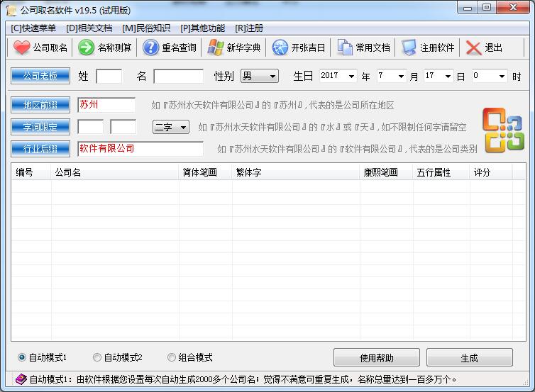The height and width of the screenshot is (392, 535).
Task: Click the 康熙笔画 column header
Action: pos(386,172)
